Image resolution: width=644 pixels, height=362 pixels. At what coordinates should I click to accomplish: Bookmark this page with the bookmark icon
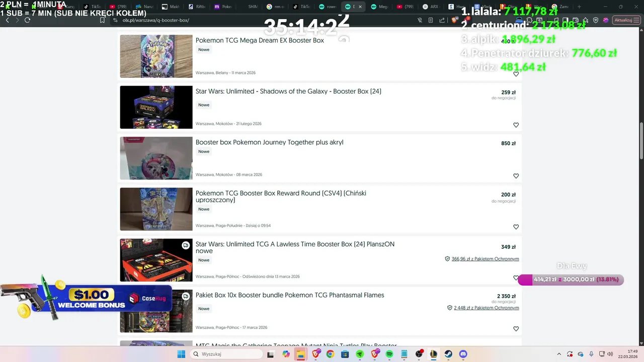tap(103, 20)
